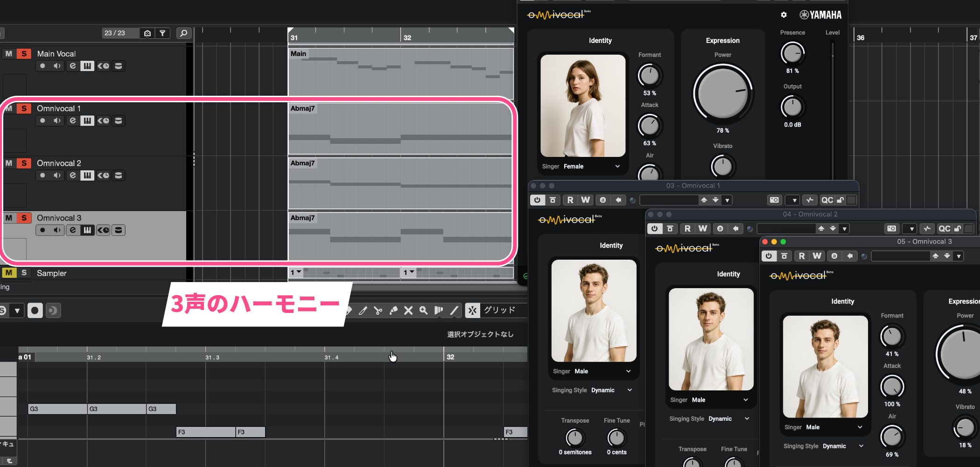The image size is (980, 467).
Task: Select the zoom magnifier tool in editor toolbar
Action: tap(423, 311)
